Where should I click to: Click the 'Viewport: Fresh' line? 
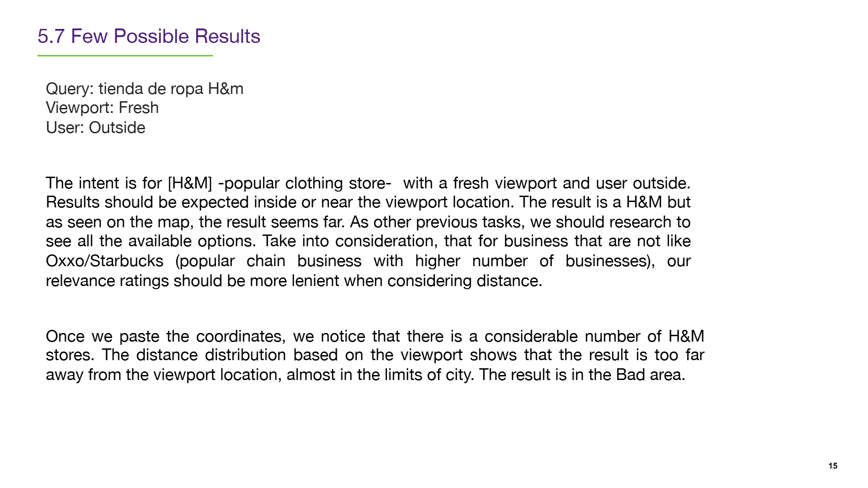click(102, 108)
